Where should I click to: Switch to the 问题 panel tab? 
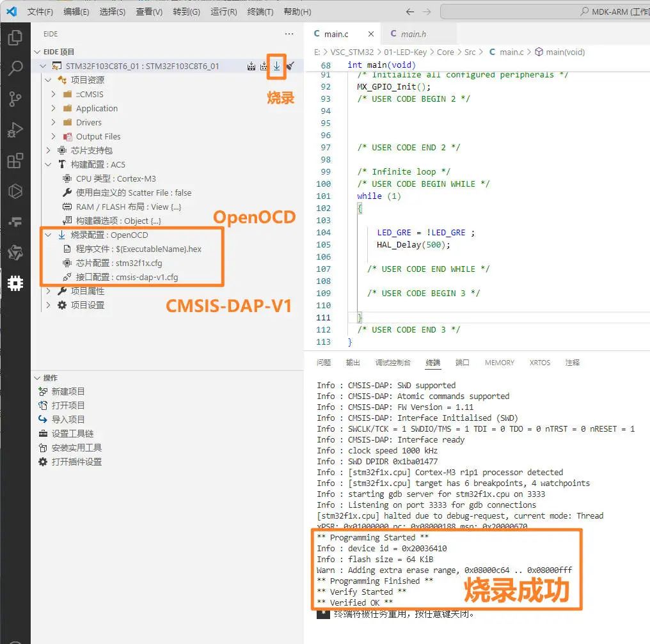[x=324, y=363]
